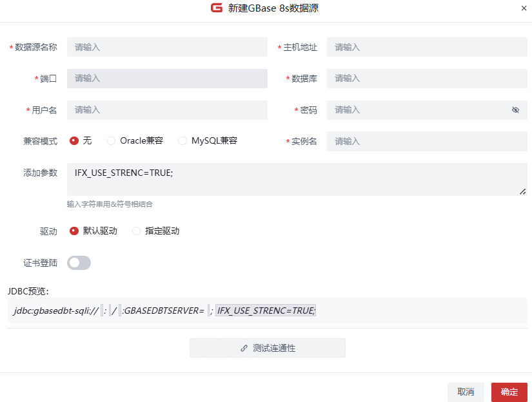The height and width of the screenshot is (402, 532).
Task: Choose 指定驱动 driver option
Action: 136,231
